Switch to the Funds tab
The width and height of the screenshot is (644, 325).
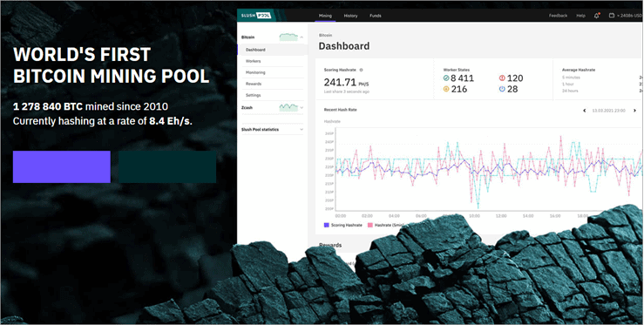coord(376,16)
